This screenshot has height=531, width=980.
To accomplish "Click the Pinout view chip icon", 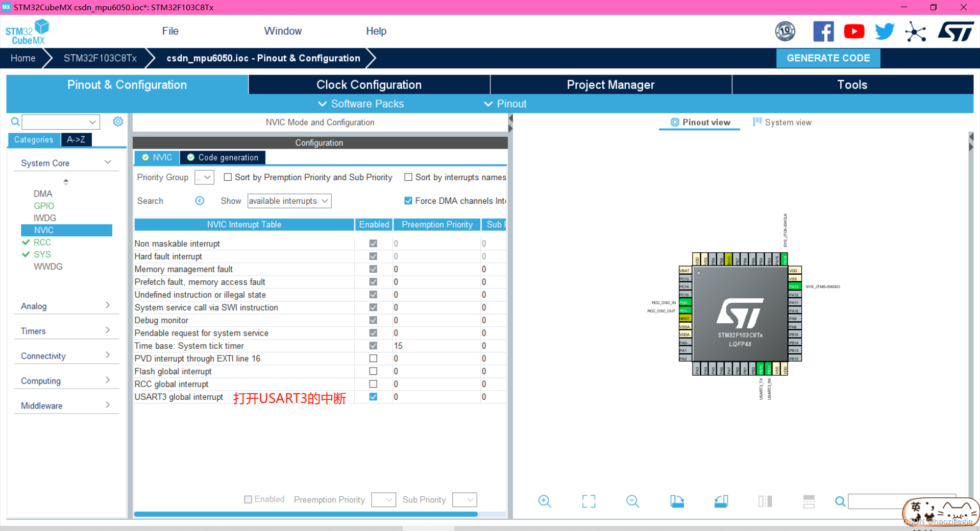I will 675,122.
